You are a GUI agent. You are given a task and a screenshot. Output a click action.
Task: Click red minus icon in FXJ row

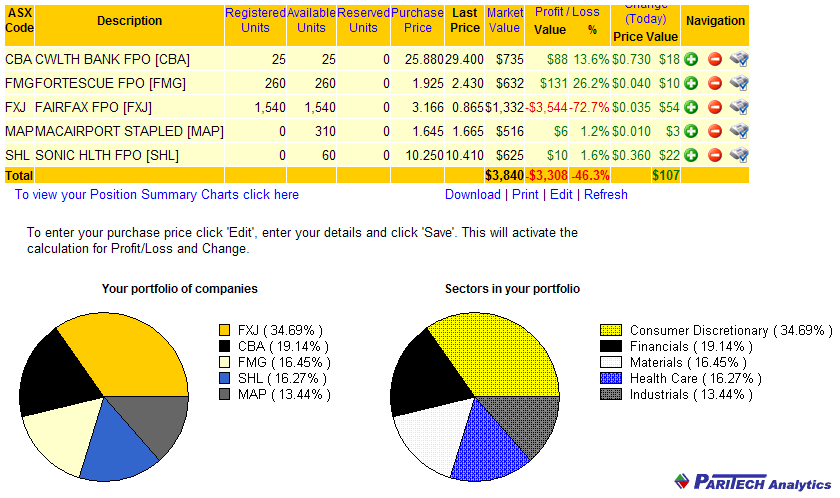[715, 107]
